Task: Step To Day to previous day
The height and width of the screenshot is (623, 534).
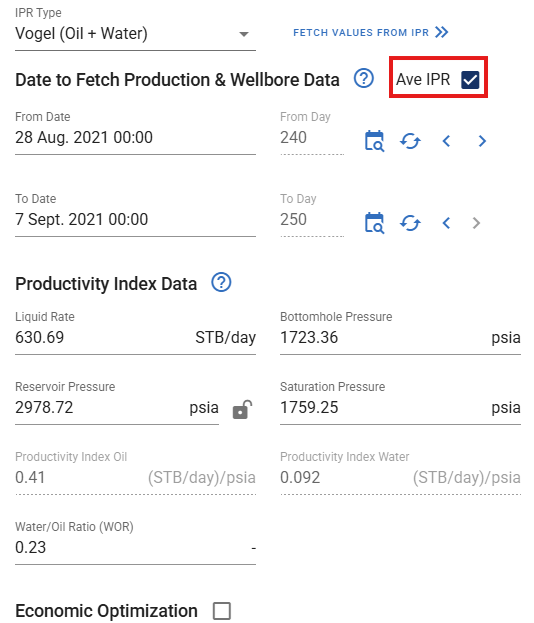Action: pyautogui.click(x=446, y=223)
